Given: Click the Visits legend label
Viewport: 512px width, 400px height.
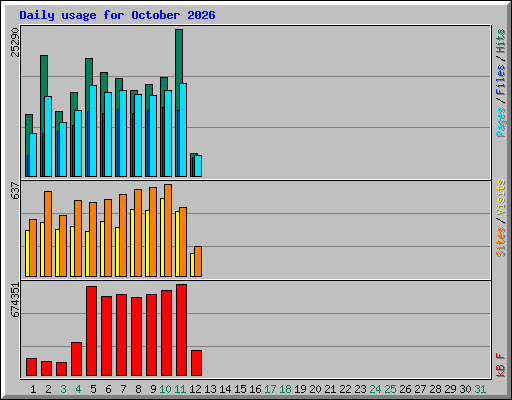Looking at the screenshot, I should [501, 197].
